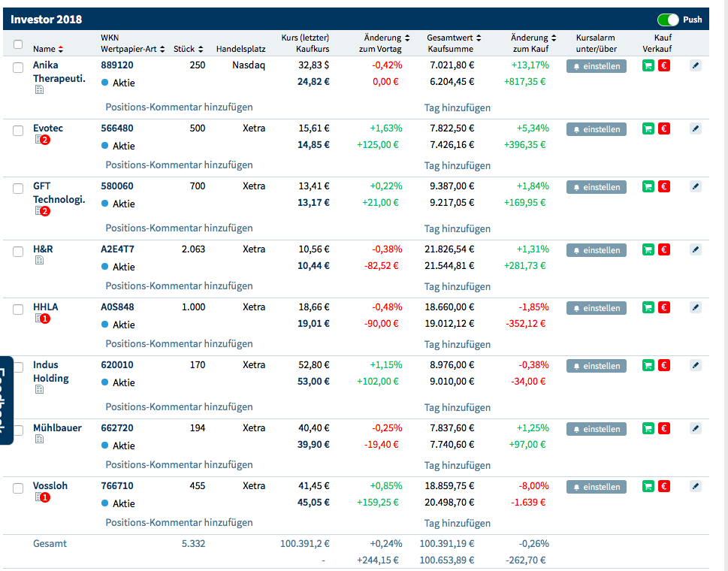This screenshot has height=571, width=728.
Task: Toggle the Push notifications switch off
Action: pyautogui.click(x=668, y=20)
